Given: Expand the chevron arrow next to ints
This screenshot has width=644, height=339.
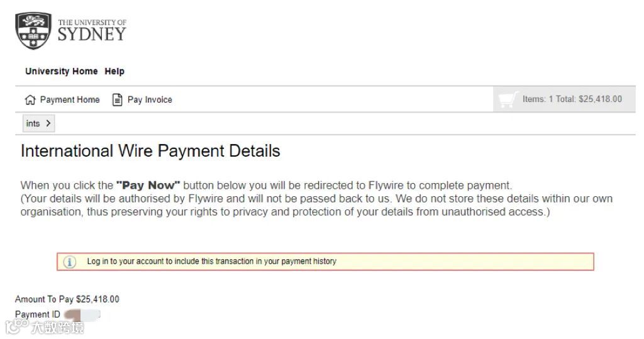Looking at the screenshot, I should pyautogui.click(x=48, y=123).
